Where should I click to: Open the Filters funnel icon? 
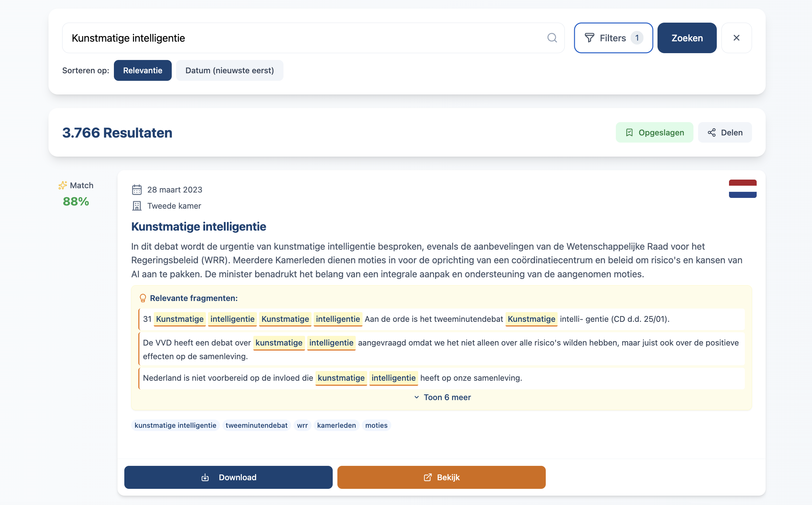pyautogui.click(x=590, y=38)
